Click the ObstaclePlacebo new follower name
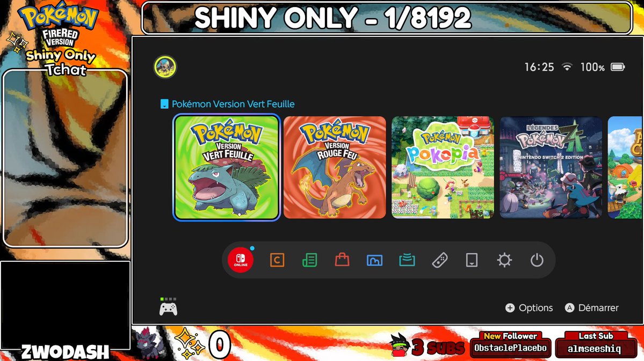The height and width of the screenshot is (361, 644). click(x=510, y=348)
